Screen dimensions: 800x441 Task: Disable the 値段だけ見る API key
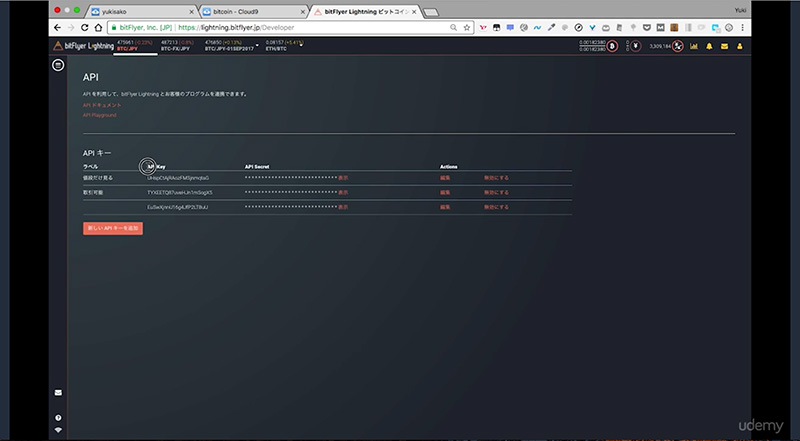[496, 178]
